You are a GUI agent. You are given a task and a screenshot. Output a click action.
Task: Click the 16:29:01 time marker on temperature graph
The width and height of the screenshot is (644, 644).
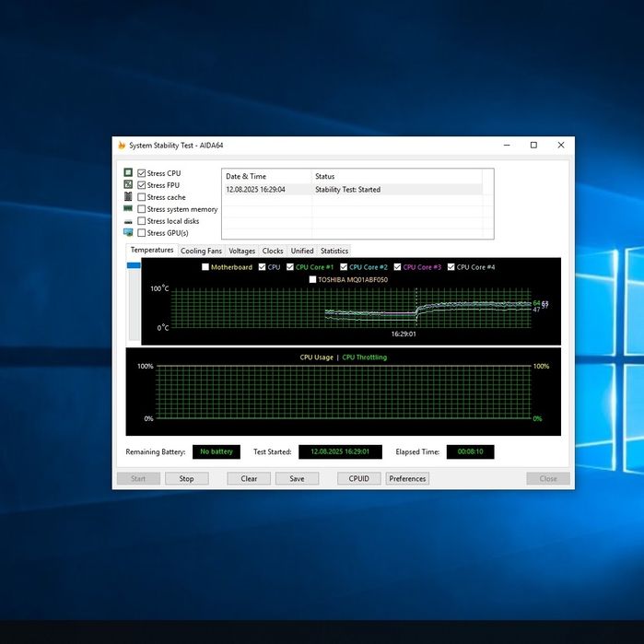point(404,334)
